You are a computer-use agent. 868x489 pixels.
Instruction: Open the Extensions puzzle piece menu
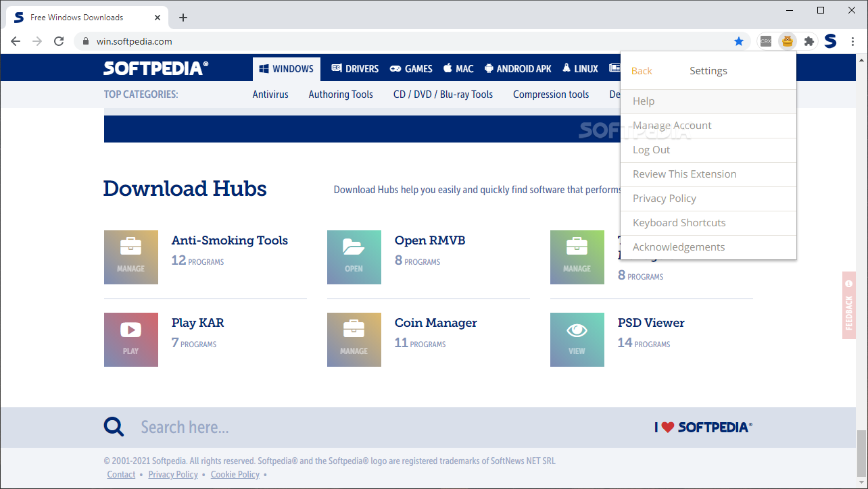(x=809, y=41)
